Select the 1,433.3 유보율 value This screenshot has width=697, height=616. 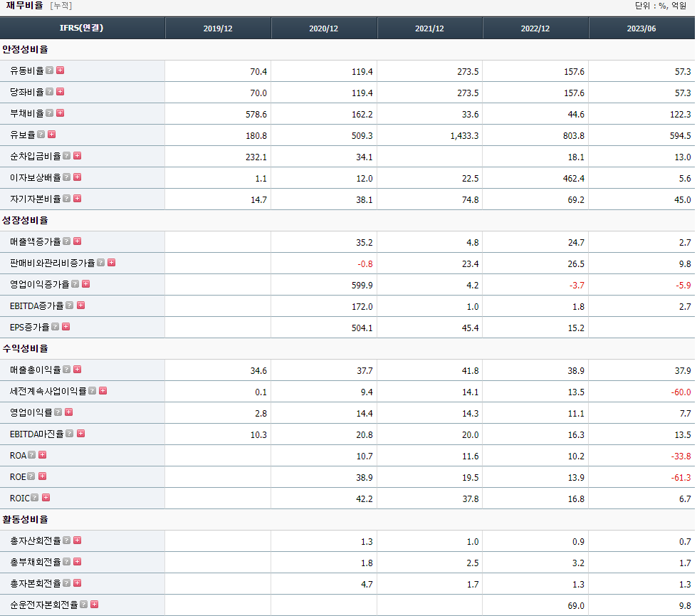coord(464,135)
